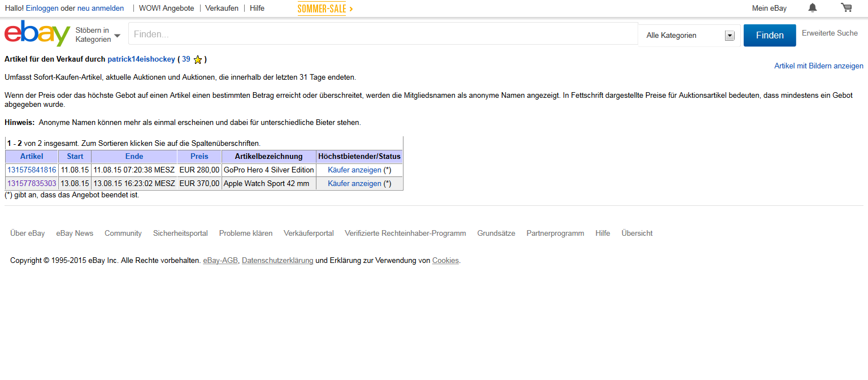This screenshot has height=380, width=868.
Task: Select the text GoPro Hero 4 Silver Edition
Action: click(269, 170)
